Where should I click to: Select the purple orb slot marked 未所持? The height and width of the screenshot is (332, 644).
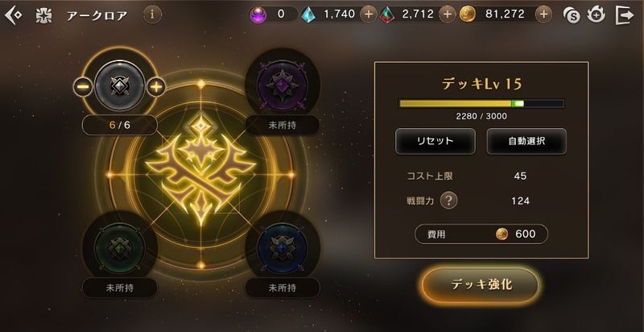pos(283,85)
